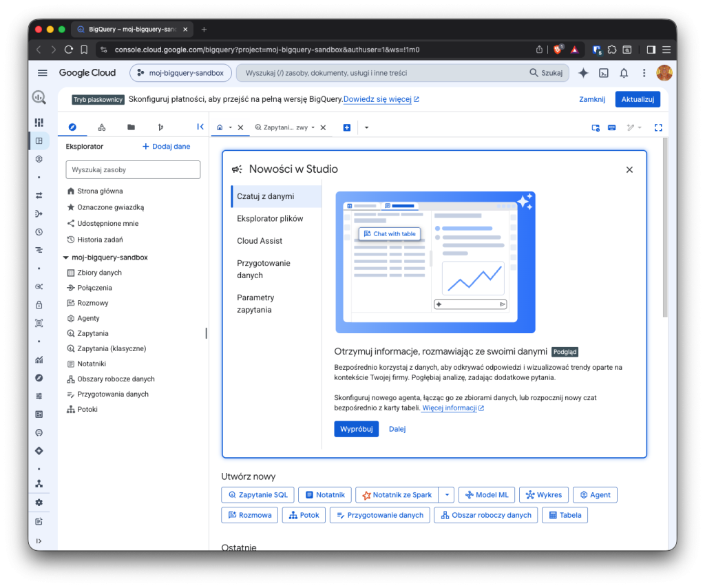This screenshot has height=588, width=705.
Task: Create new Model ML
Action: (x=487, y=495)
